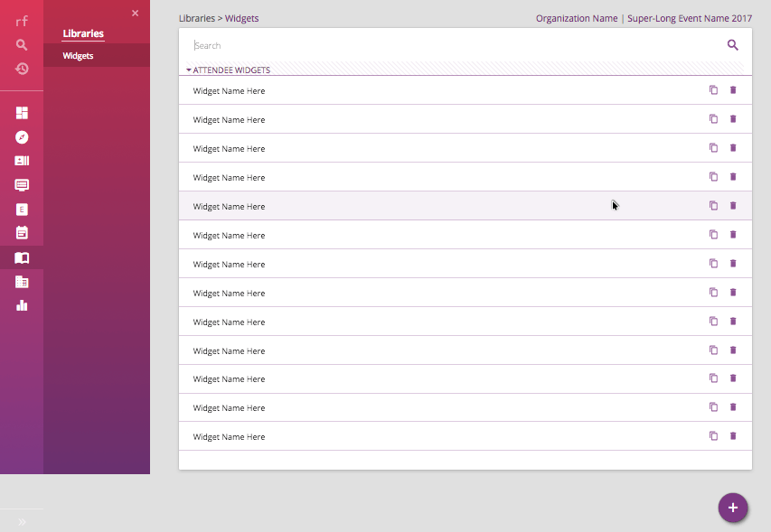Add a new widget with the plus button
The image size is (771, 532).
pos(733,508)
